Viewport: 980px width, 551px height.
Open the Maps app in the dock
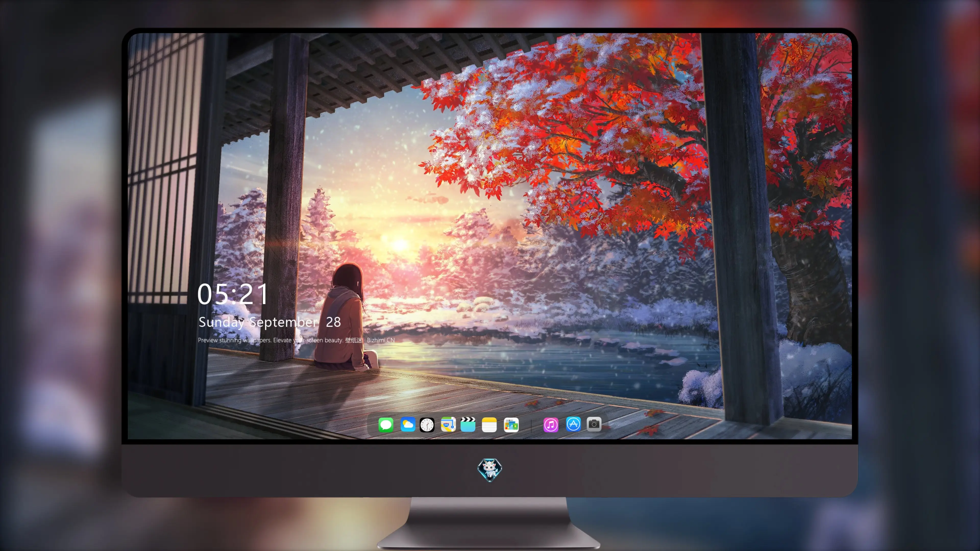pyautogui.click(x=448, y=424)
